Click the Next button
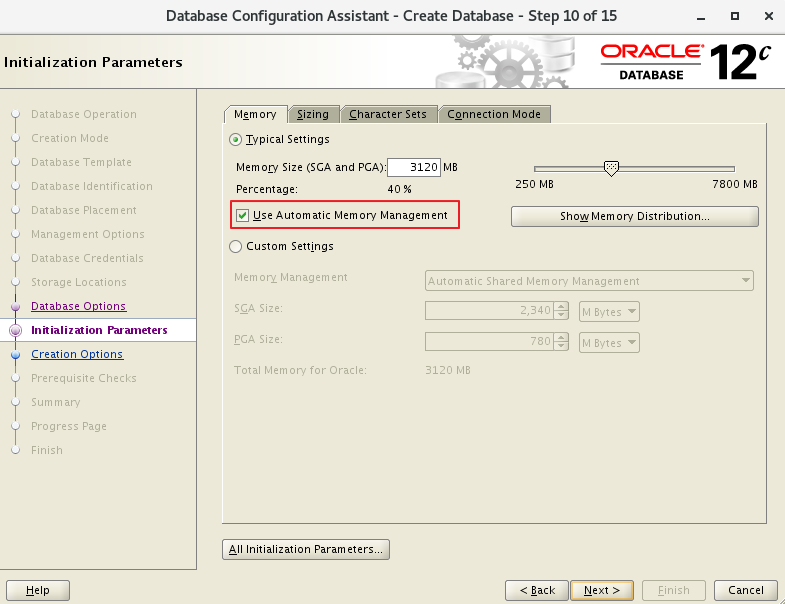The image size is (785, 604). click(601, 590)
